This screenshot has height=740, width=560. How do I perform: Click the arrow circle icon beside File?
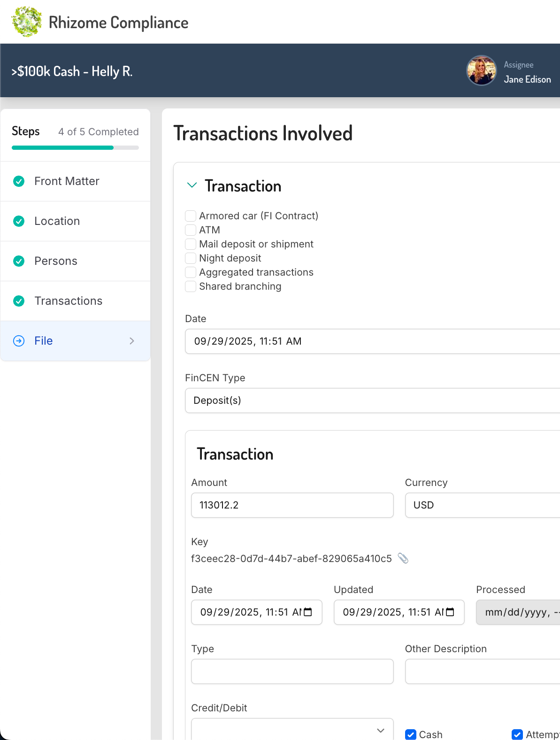pyautogui.click(x=19, y=341)
